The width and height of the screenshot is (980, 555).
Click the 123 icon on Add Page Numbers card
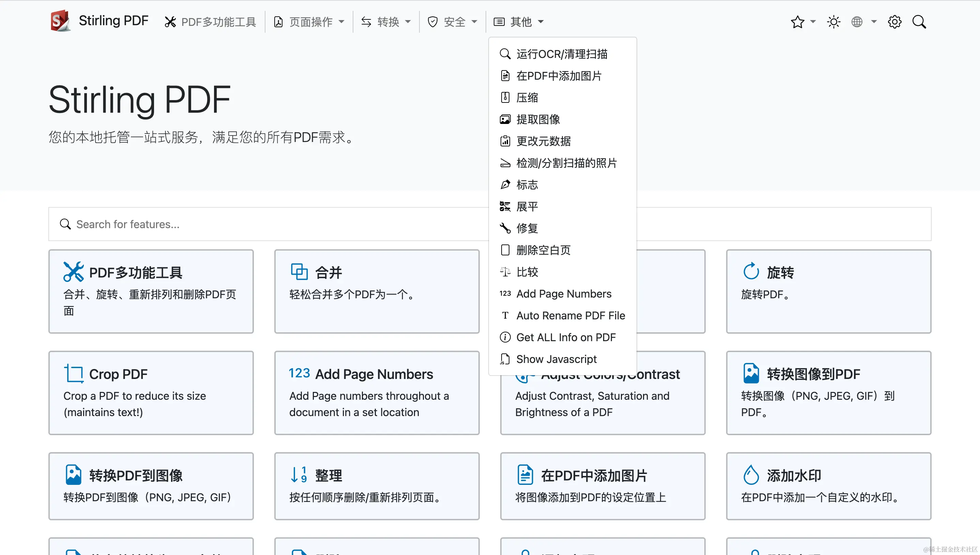pos(300,373)
